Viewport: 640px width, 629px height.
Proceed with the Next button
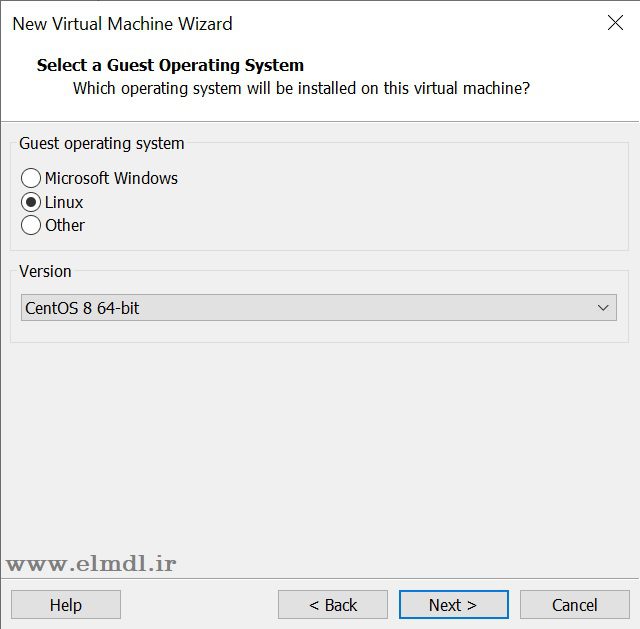(x=453, y=605)
